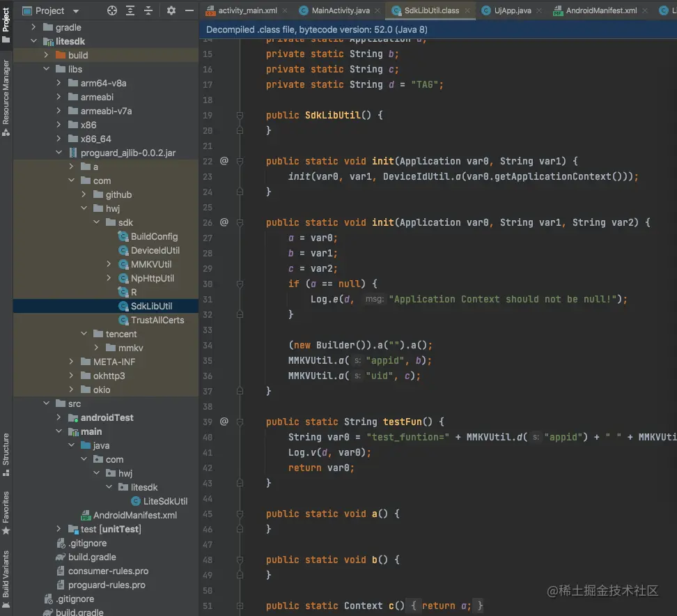Collapse proguard_ajlib-0.0.2.jar node
The height and width of the screenshot is (616, 677).
(x=59, y=153)
